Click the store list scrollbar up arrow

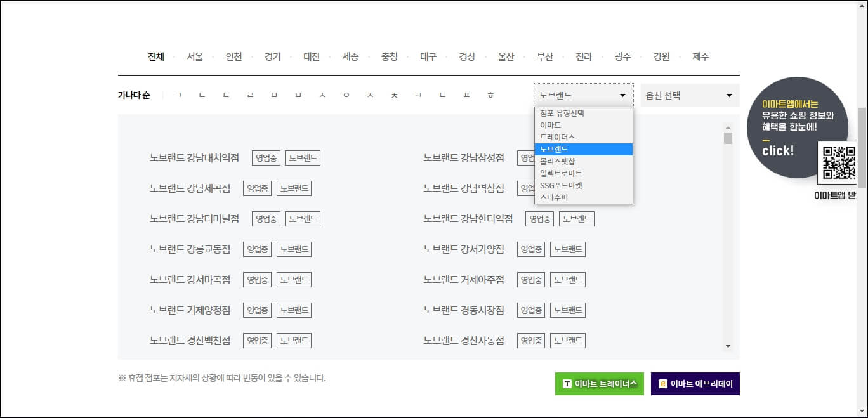point(728,126)
